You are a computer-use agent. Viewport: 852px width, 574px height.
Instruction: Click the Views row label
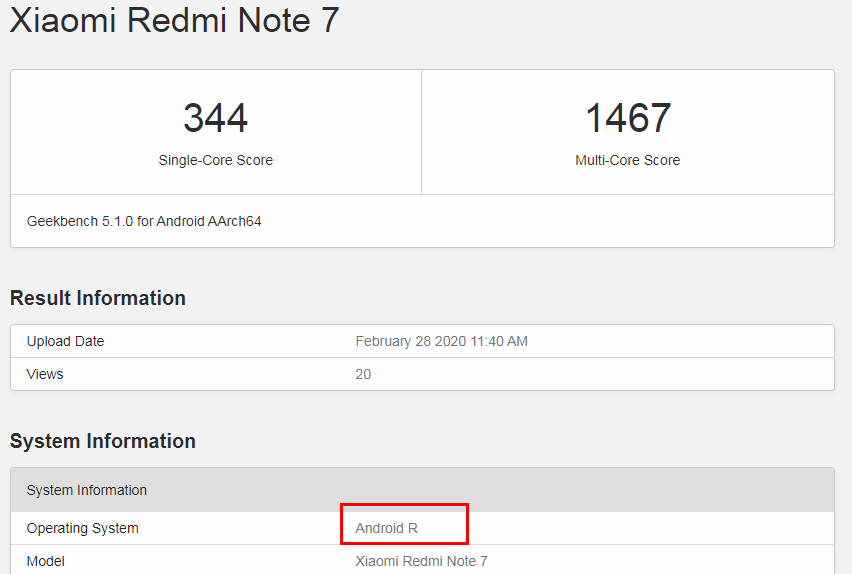coord(45,374)
